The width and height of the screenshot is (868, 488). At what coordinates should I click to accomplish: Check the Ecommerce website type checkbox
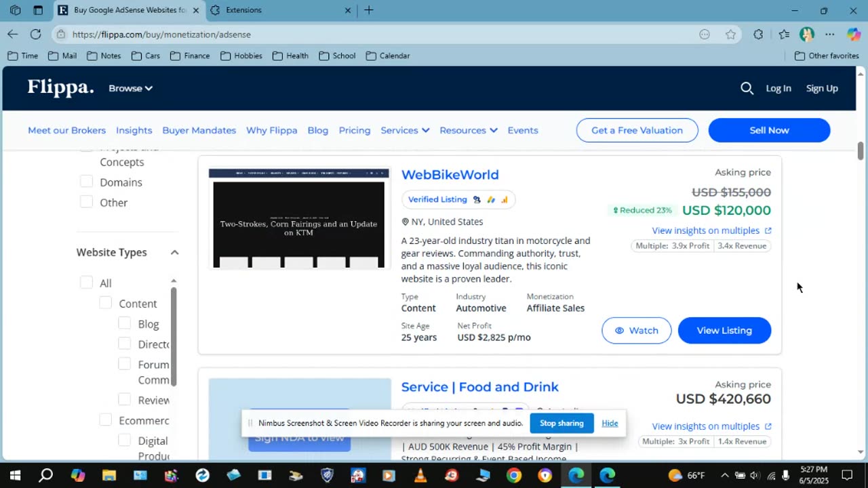(x=105, y=419)
